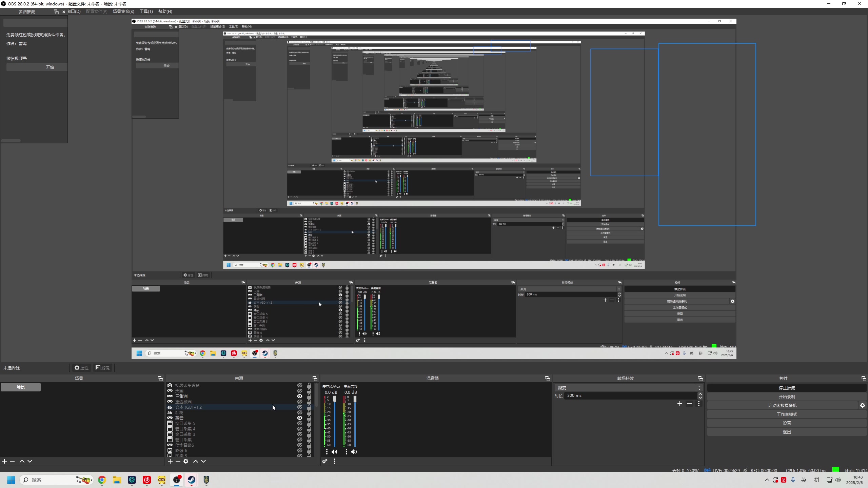Open 麦克风/Aux three-dot options menu
Image resolution: width=868 pixels, height=488 pixels.
click(x=327, y=452)
